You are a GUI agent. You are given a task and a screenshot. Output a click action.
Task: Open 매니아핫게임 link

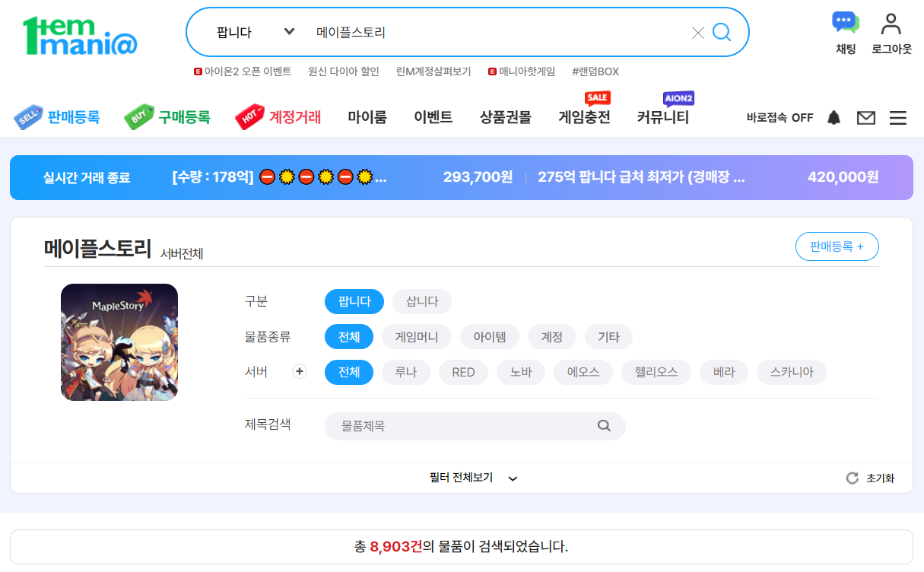click(x=522, y=71)
